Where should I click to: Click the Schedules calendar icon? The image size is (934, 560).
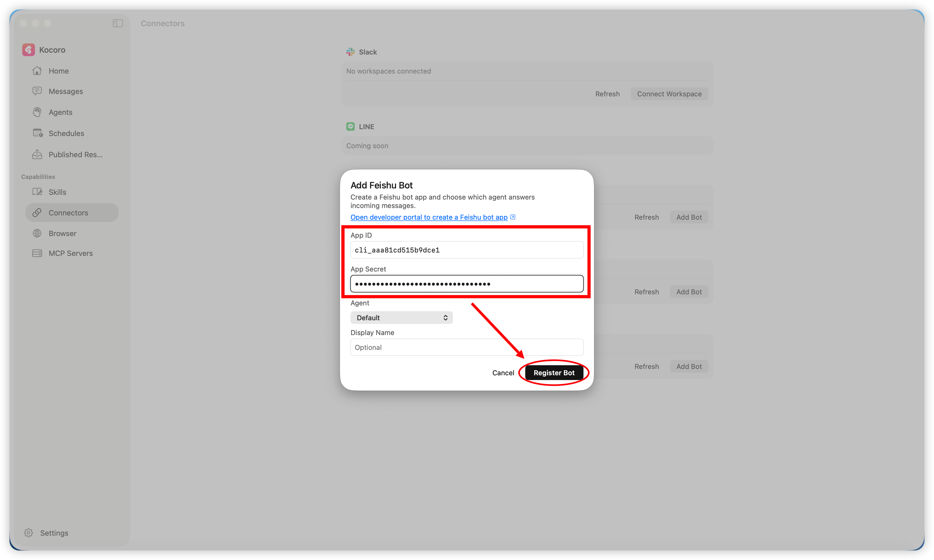pyautogui.click(x=37, y=133)
